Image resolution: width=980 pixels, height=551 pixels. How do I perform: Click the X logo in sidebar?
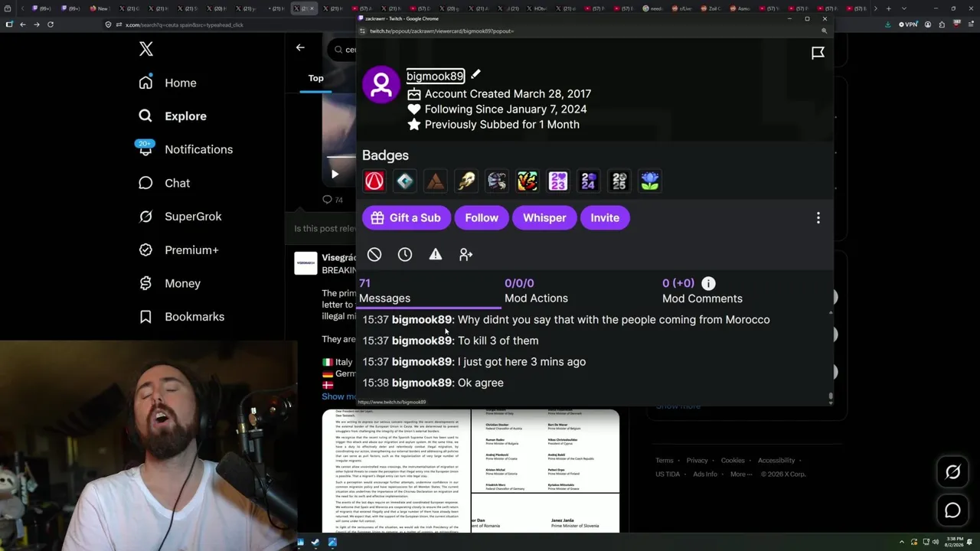coord(146,50)
